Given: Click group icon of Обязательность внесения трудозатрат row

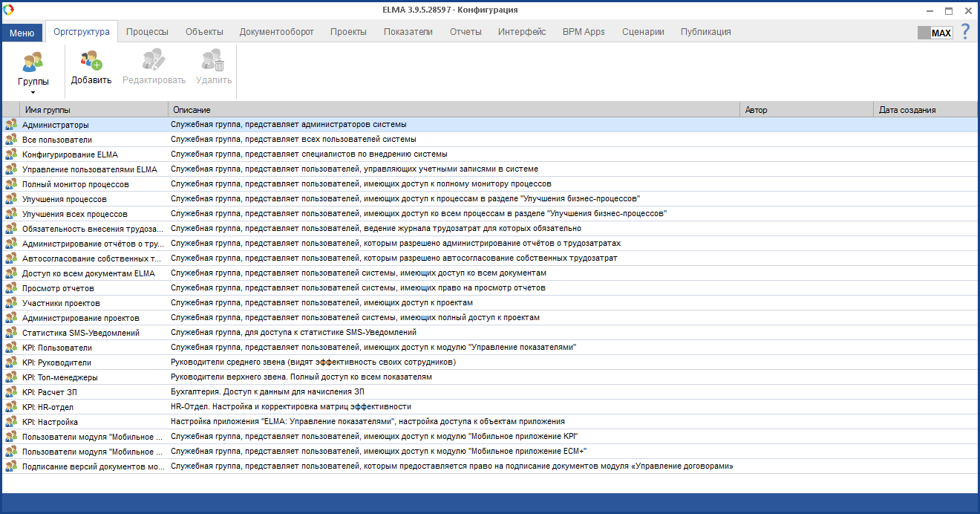Looking at the screenshot, I should pos(11,229).
